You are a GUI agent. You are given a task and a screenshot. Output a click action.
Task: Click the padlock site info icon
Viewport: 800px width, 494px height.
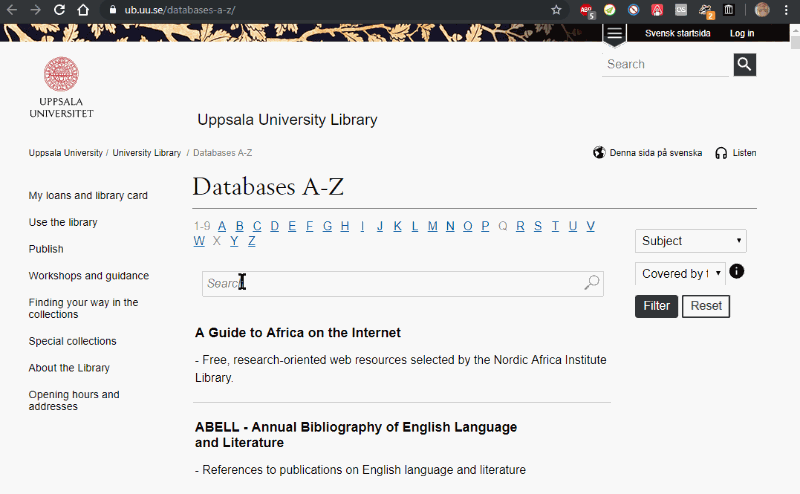113,10
